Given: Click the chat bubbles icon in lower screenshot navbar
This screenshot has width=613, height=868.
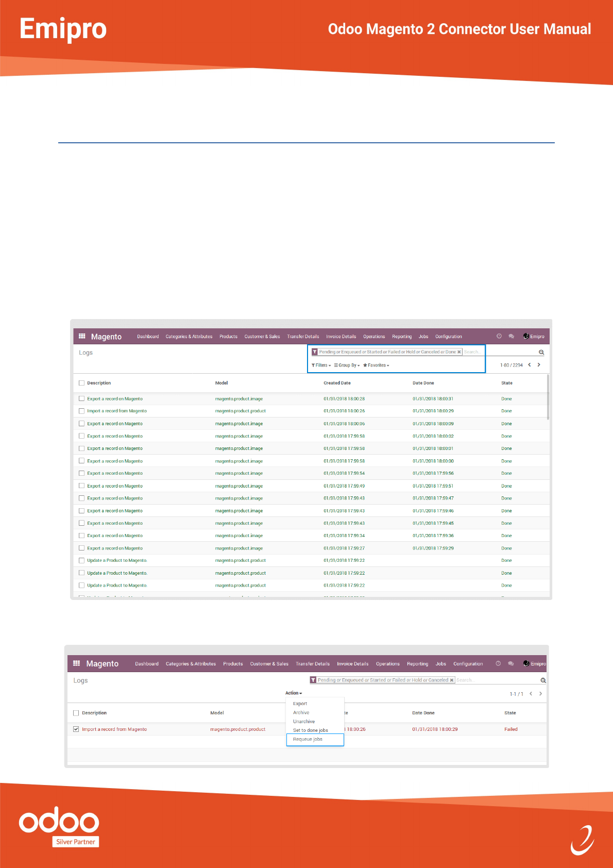Looking at the screenshot, I should click(x=511, y=663).
